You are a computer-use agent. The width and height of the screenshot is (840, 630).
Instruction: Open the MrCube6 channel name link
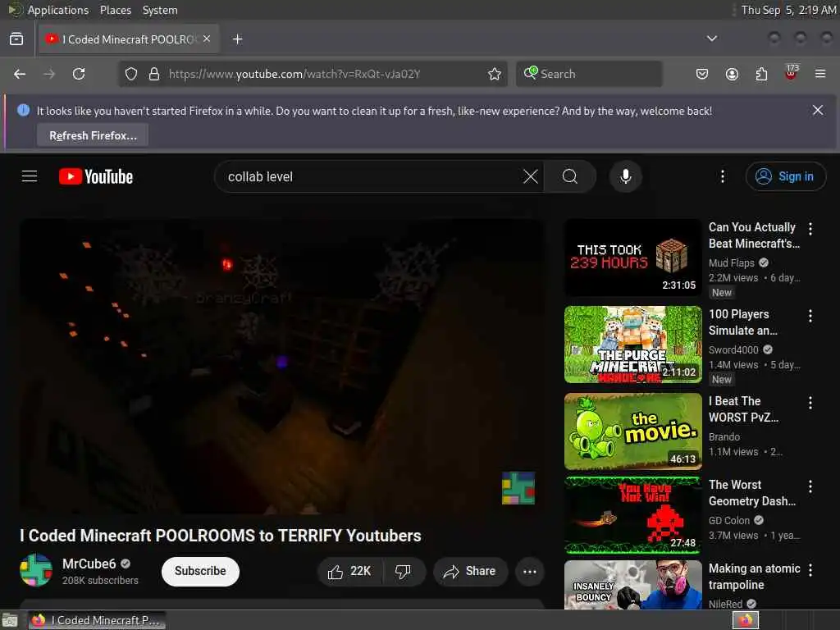89,564
